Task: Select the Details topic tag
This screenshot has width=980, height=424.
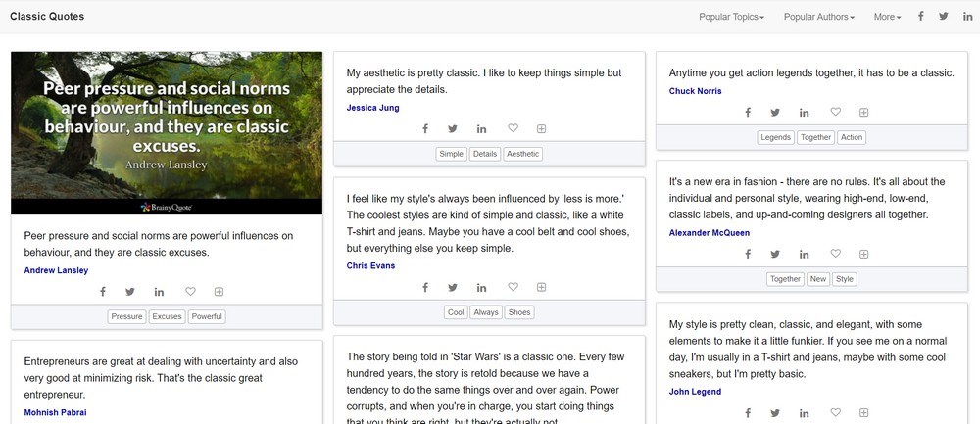Action: pos(485,154)
